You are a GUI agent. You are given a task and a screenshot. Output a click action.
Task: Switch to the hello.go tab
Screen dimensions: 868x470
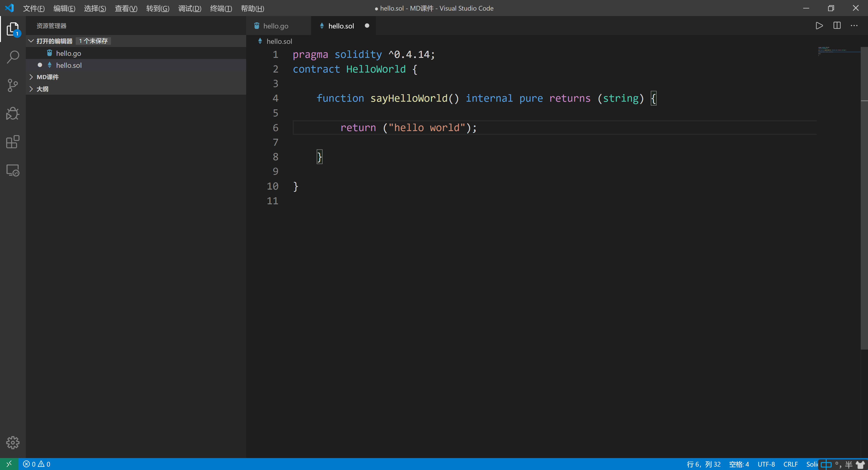click(276, 26)
